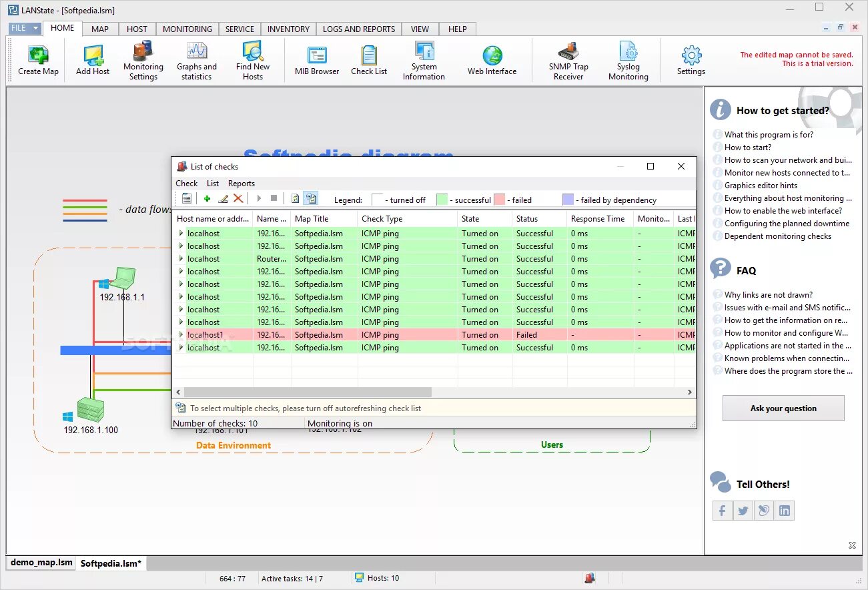
Task: Expand the localhost1 failed check row
Action: click(x=181, y=334)
